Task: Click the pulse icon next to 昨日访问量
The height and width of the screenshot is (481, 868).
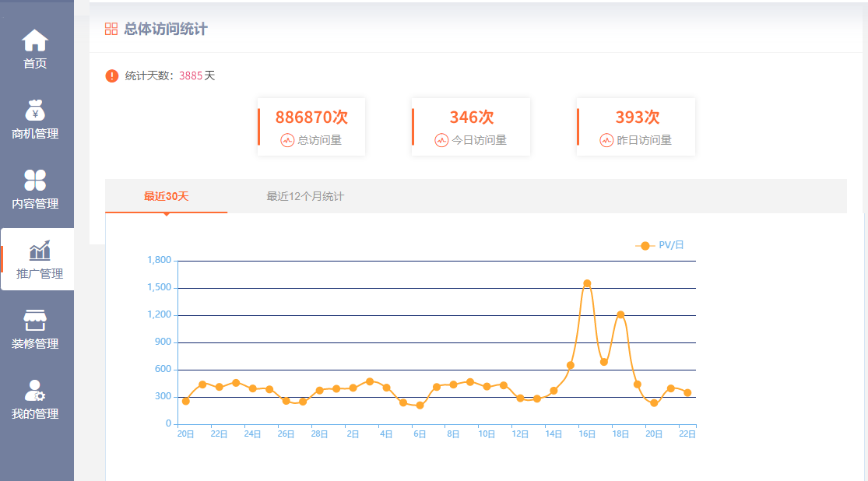Action: pos(606,140)
